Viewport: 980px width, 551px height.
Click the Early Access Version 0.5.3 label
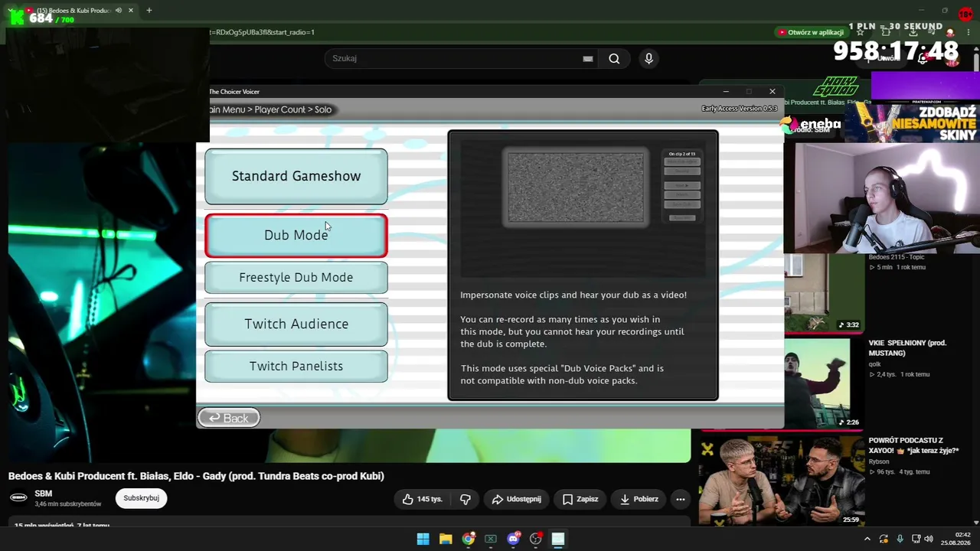pyautogui.click(x=740, y=109)
